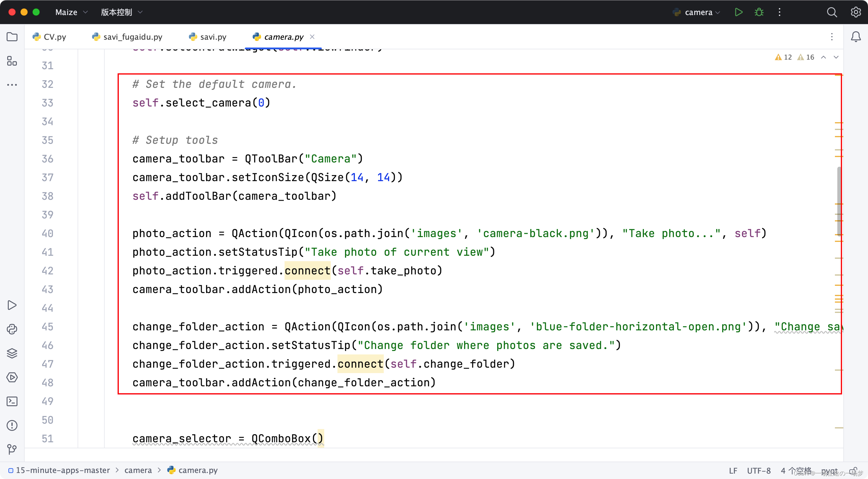Viewport: 868px width, 479px height.
Task: Open the Git version control icon
Action: [x=12, y=449]
